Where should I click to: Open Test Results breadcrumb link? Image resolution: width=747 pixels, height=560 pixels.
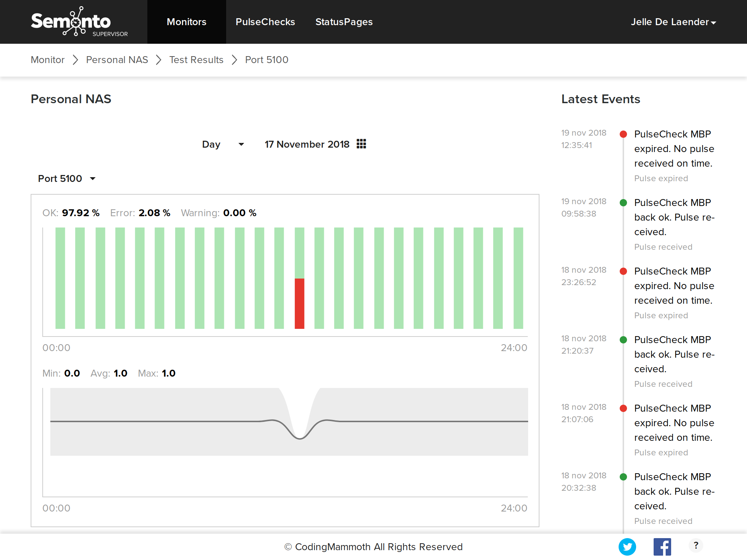[196, 60]
